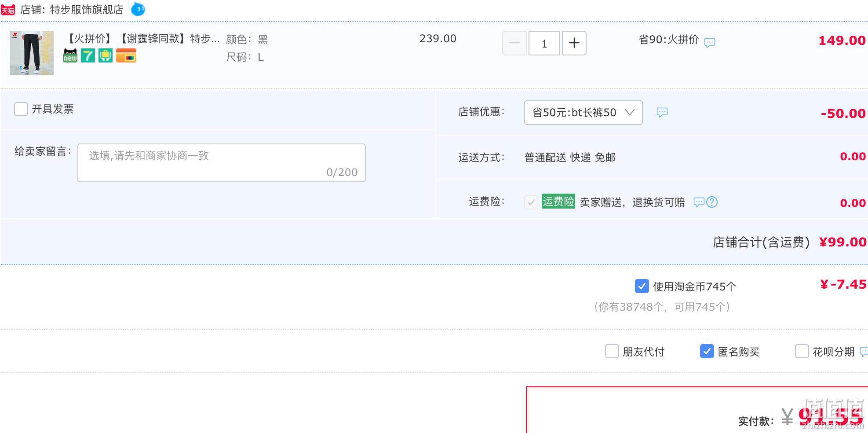Click the 店铺合计(含运费) total label
This screenshot has width=868, height=433.
tap(761, 242)
